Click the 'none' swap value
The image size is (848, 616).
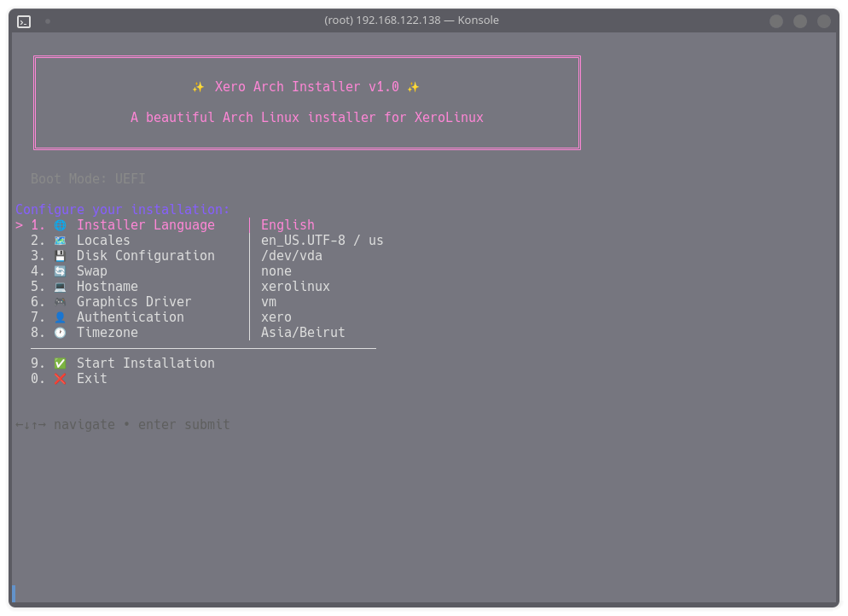tap(276, 271)
